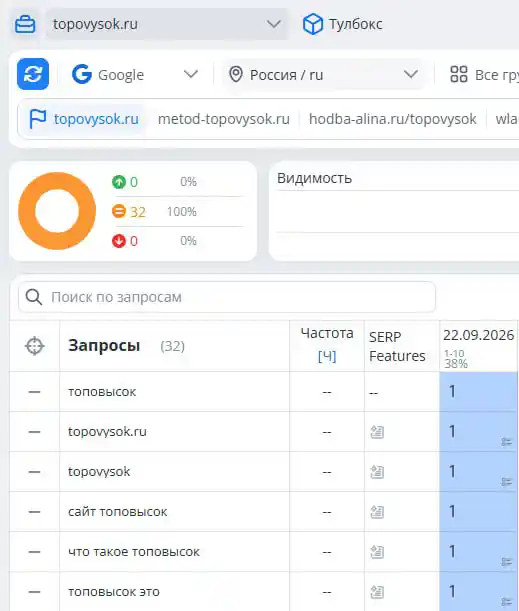
Task: Select the query топовысок это
Action: tap(114, 592)
